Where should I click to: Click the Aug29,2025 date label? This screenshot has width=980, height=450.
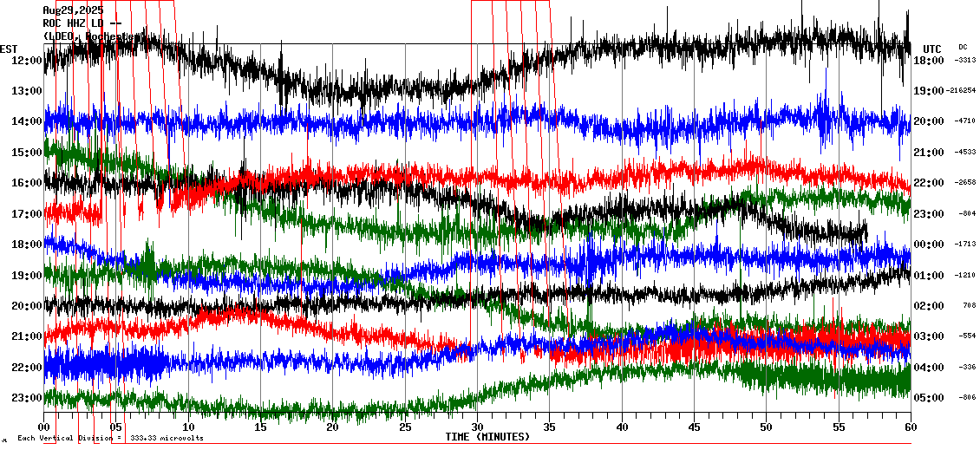(73, 10)
